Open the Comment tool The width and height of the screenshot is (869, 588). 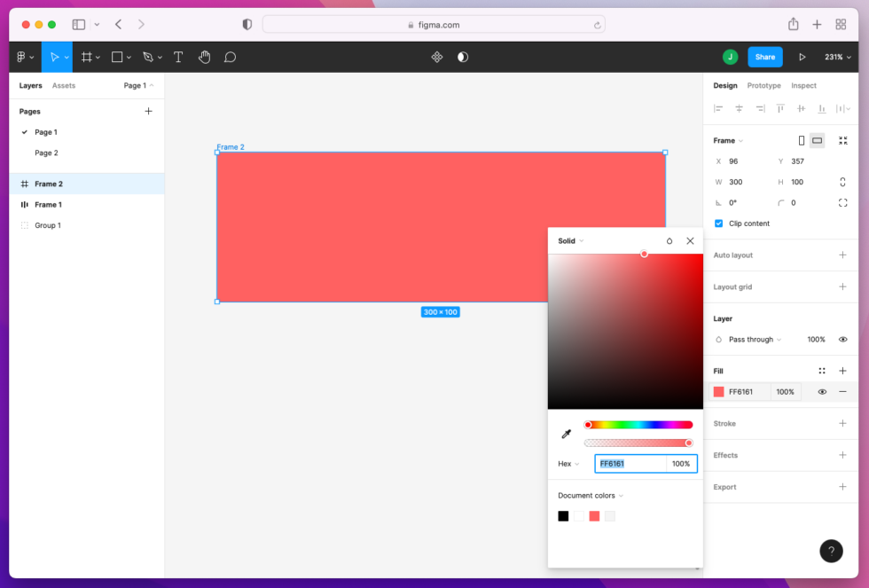230,57
